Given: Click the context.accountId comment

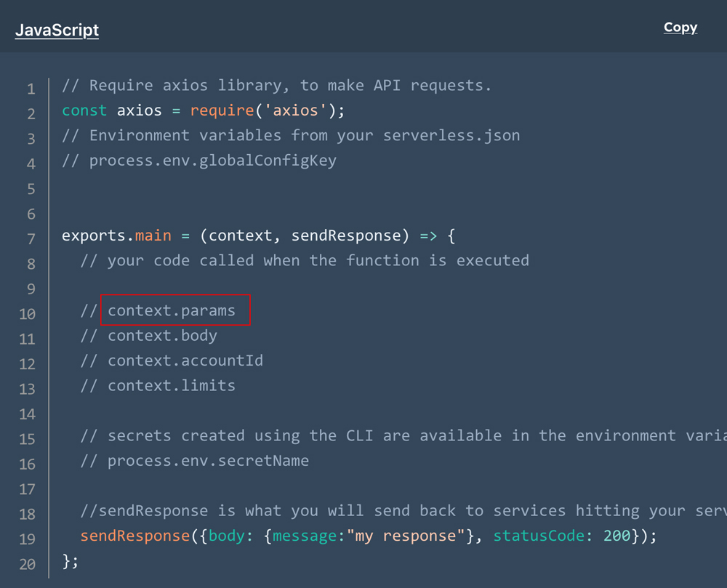Looking at the screenshot, I should coord(185,360).
